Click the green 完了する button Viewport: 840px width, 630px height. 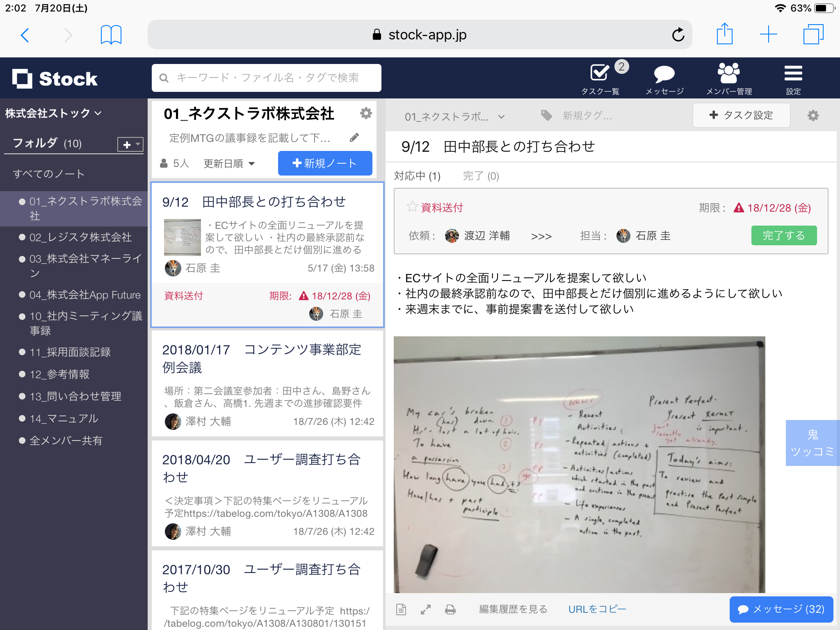pos(784,235)
